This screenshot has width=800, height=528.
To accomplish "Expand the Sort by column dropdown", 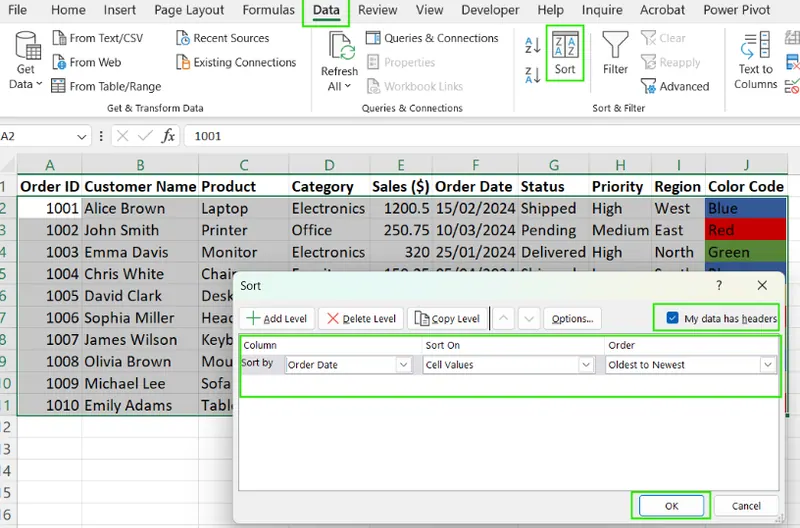I will 403,365.
